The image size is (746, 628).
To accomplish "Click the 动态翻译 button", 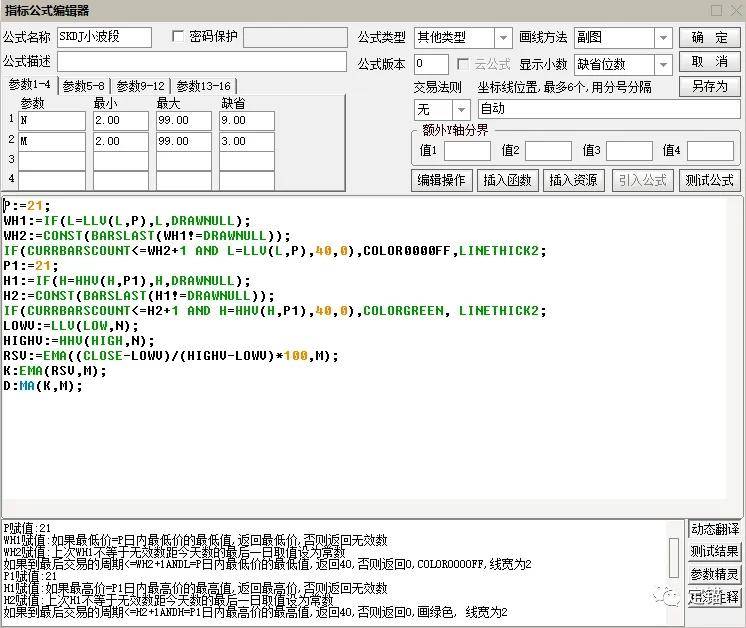I will (715, 529).
